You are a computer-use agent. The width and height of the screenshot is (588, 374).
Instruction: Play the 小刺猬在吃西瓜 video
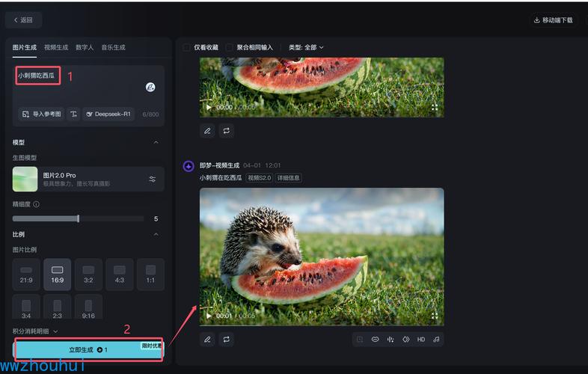point(209,316)
